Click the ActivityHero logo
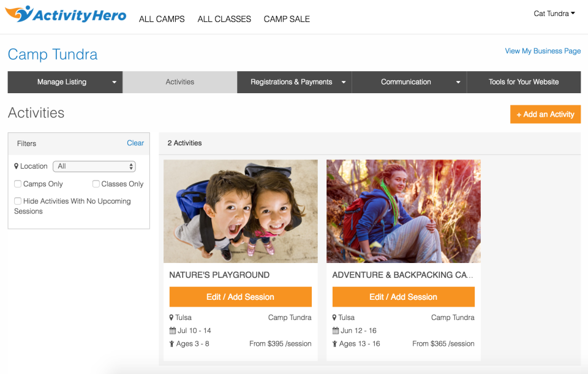Viewport: 588px width, 374px height. [64, 15]
